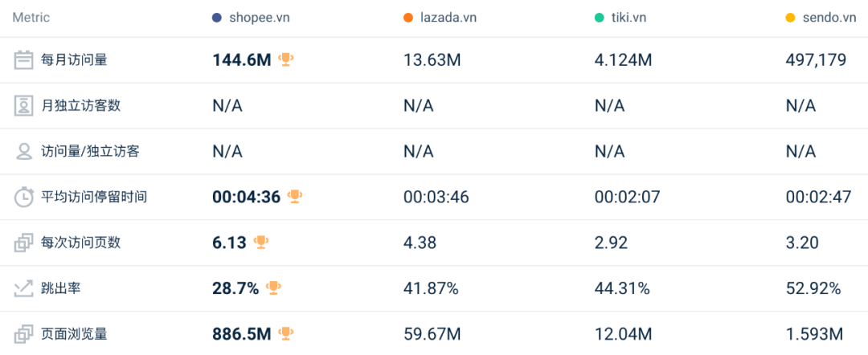Click the green dot for tiki.vn
This screenshot has height=355, width=868.
[600, 18]
